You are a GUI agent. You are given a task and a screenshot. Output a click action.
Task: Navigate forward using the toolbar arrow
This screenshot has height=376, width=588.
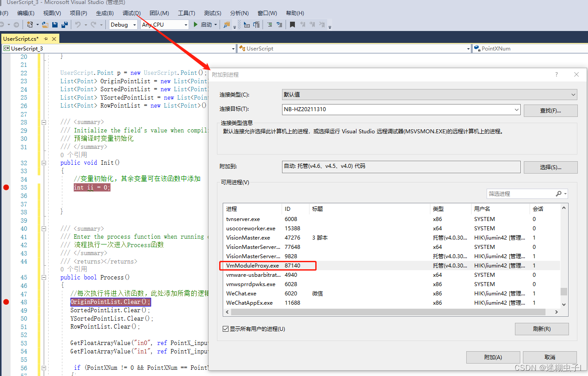pos(16,25)
